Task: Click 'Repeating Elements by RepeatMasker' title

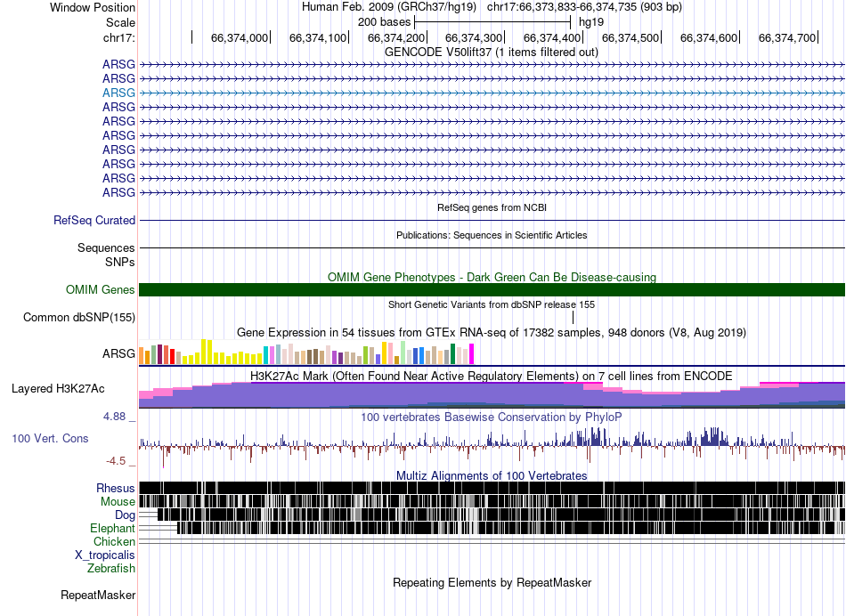Action: click(492, 582)
